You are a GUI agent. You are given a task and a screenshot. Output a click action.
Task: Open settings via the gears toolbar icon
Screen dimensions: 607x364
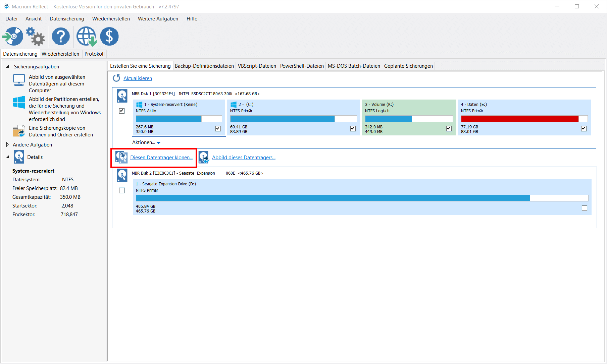pos(36,37)
